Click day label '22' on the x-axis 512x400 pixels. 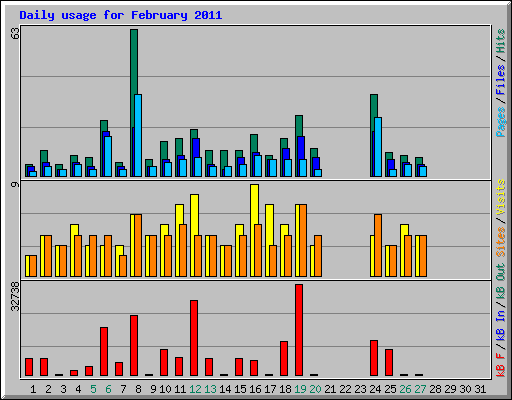345,389
